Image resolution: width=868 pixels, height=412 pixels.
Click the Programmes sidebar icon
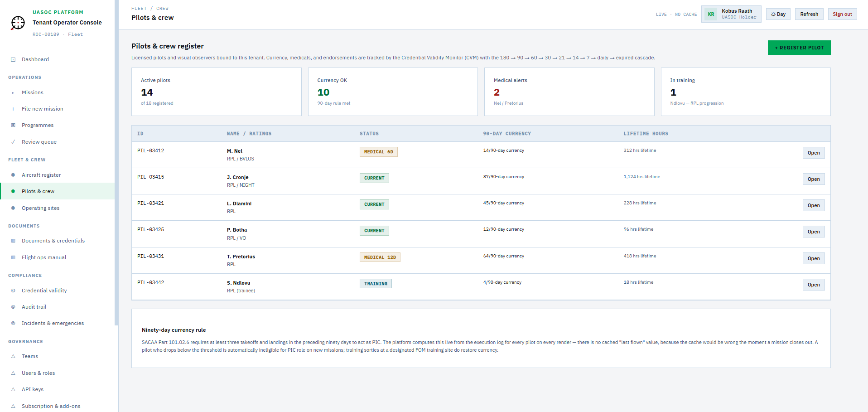click(13, 125)
